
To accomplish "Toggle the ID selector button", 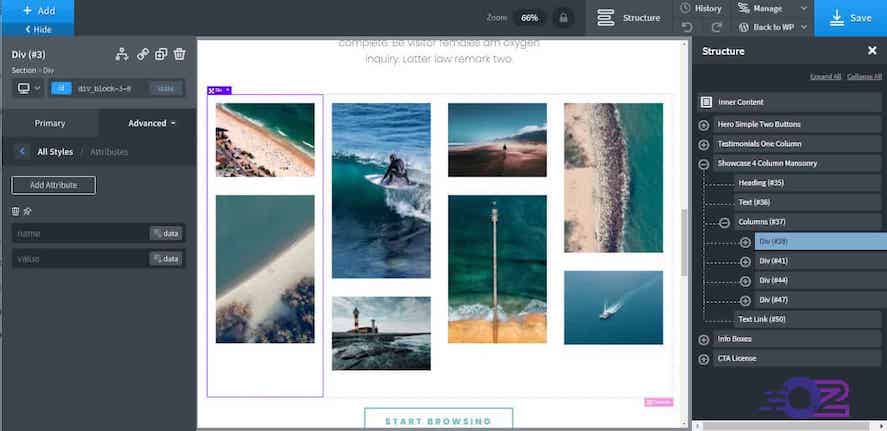I will pos(61,88).
